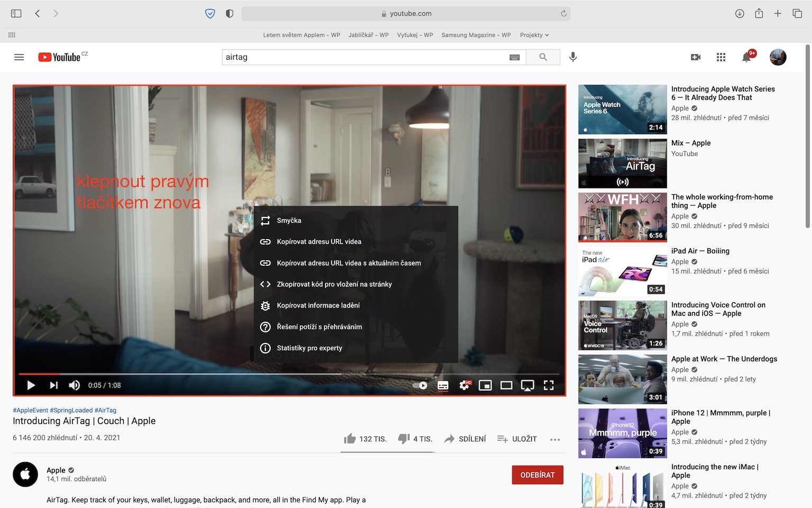Open the Samsung Magazine - WP bookmark
The image size is (812, 508).
click(x=476, y=35)
